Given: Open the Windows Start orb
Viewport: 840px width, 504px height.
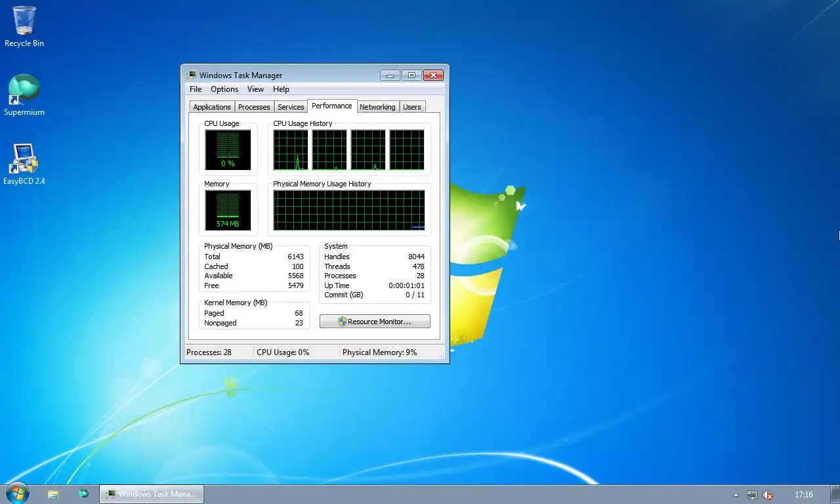Looking at the screenshot, I should point(17,493).
